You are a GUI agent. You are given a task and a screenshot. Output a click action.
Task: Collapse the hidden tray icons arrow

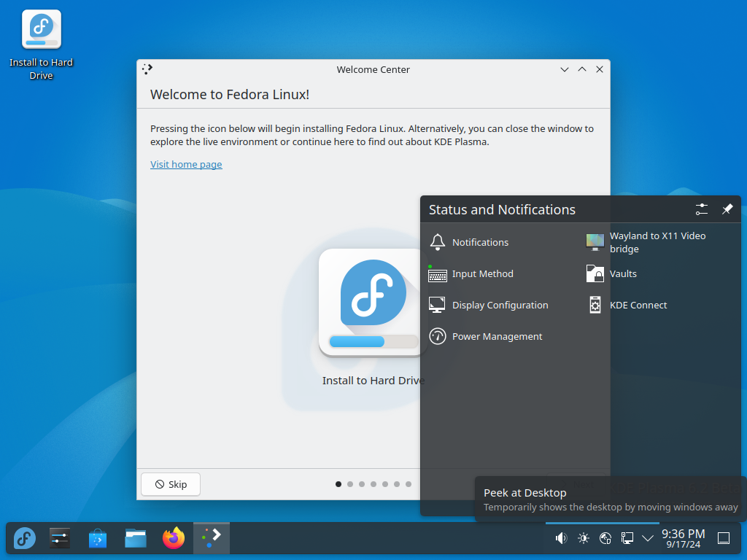tap(648, 539)
